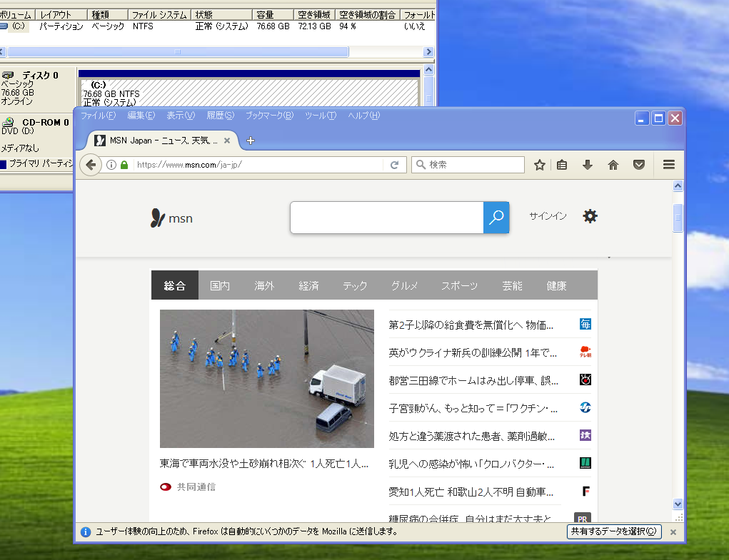Click the red テレ朝 source icon

pyautogui.click(x=585, y=352)
